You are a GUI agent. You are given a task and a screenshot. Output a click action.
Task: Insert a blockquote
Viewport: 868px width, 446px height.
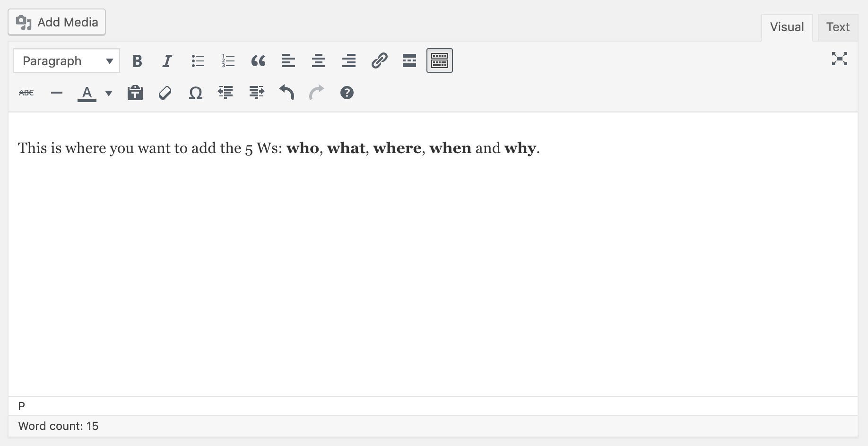pos(258,60)
